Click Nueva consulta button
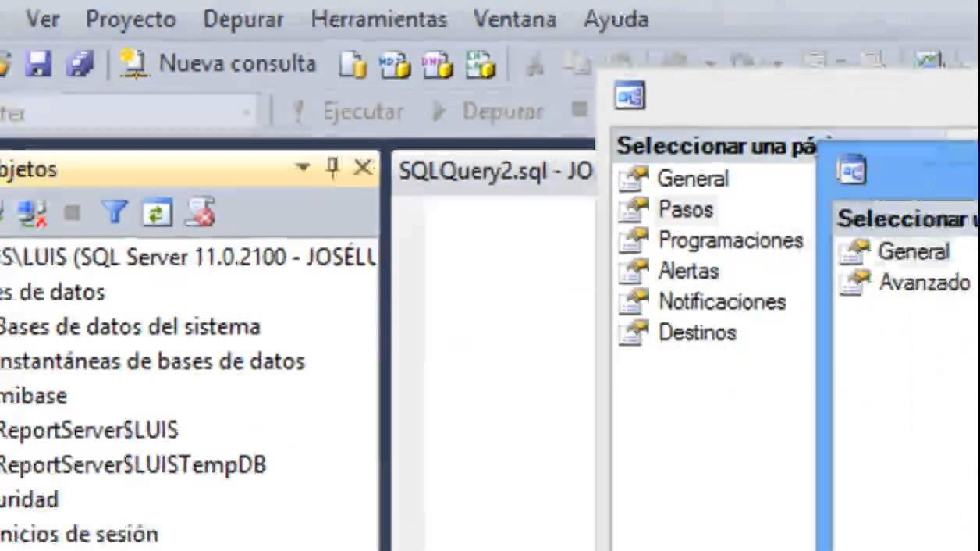980x551 pixels. pyautogui.click(x=218, y=64)
